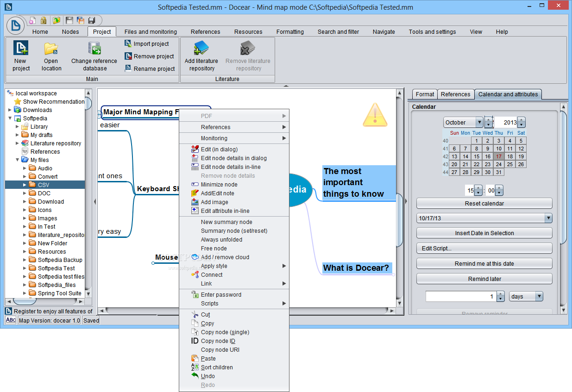Click the Edit Script... button
The image size is (572, 392).
pyautogui.click(x=484, y=248)
